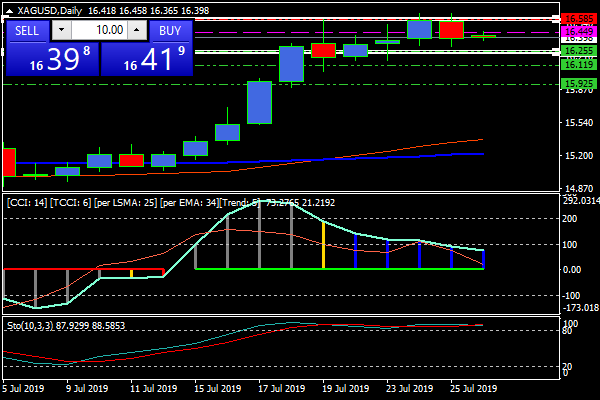Click the 15 Jul 2019 date label
Image resolution: width=600 pixels, height=400 pixels.
217,389
